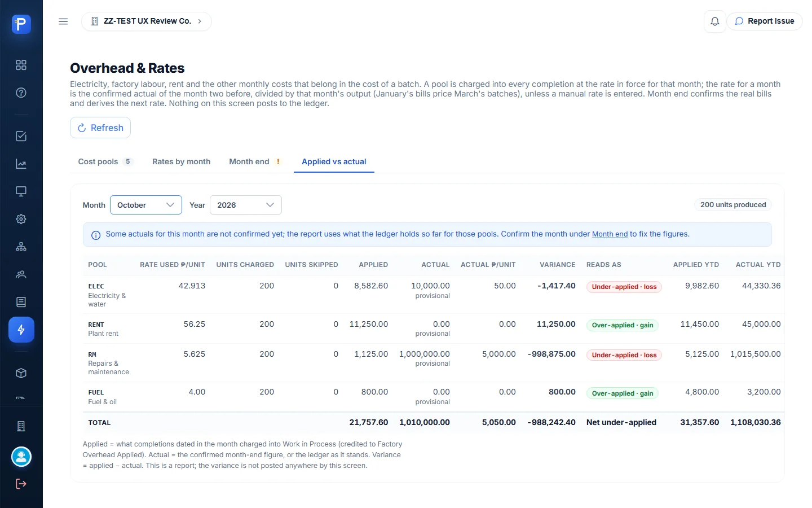Open the user avatar profile icon
Viewport: 812px width, 508px height.
(x=21, y=457)
